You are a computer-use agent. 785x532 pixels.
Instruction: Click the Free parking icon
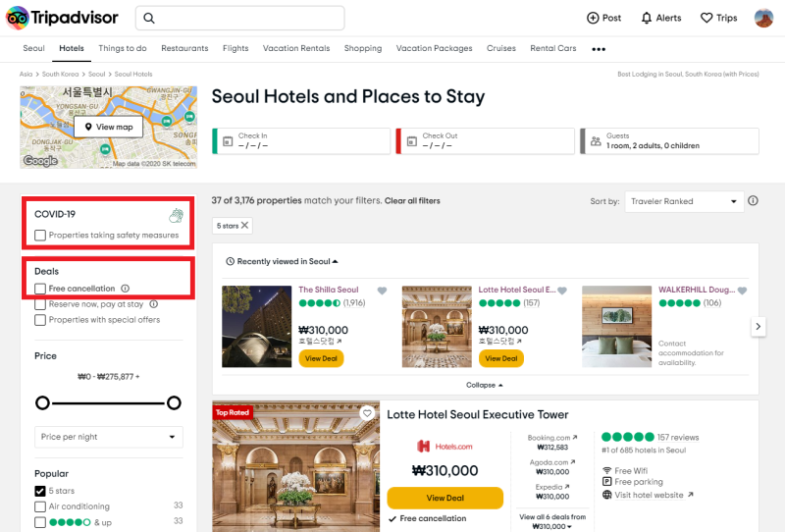click(x=606, y=482)
